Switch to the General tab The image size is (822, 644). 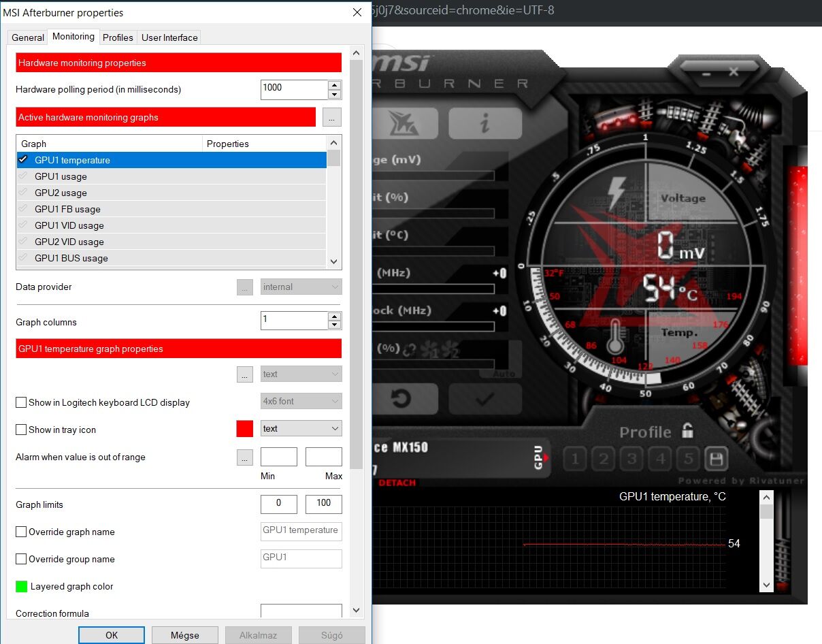[28, 37]
